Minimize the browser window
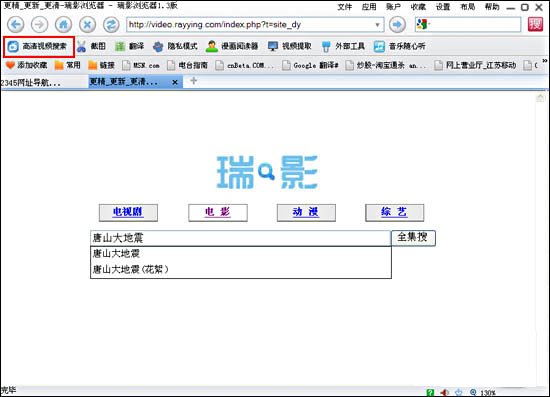 (511, 7)
